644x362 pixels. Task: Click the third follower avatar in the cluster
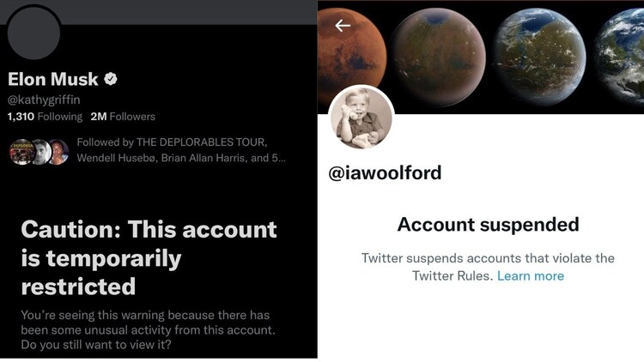(x=58, y=152)
